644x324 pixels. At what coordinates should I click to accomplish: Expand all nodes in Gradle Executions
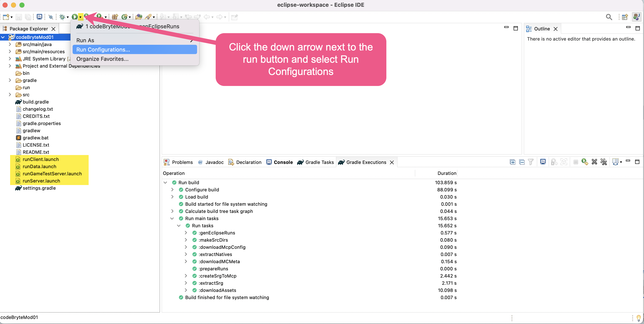pos(512,162)
